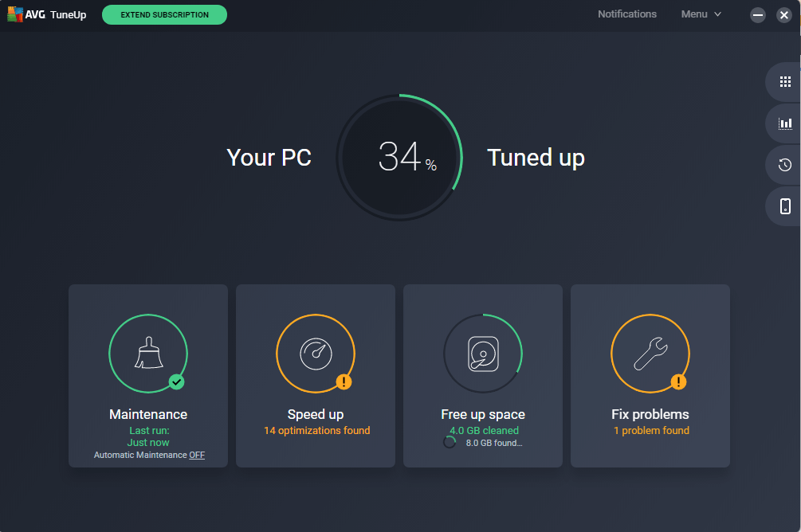Image resolution: width=801 pixels, height=532 pixels.
Task: Click the green checkmark badge on Maintenance
Action: point(177,382)
